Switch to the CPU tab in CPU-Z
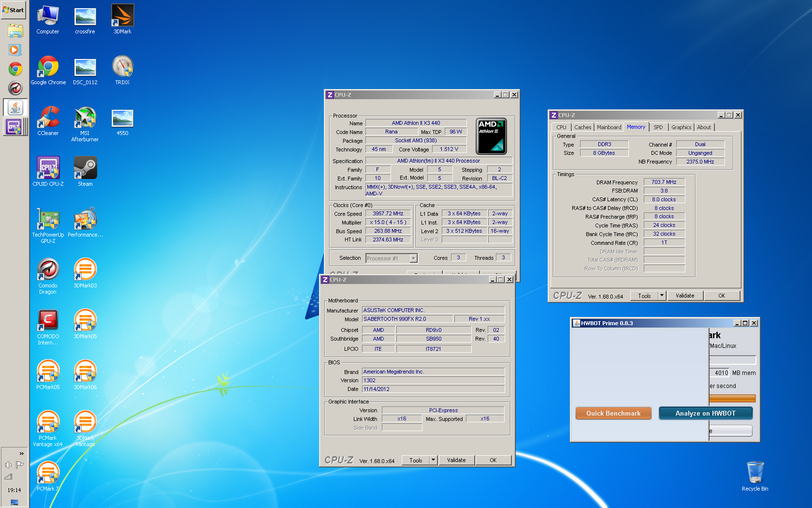The image size is (812, 508). click(561, 127)
